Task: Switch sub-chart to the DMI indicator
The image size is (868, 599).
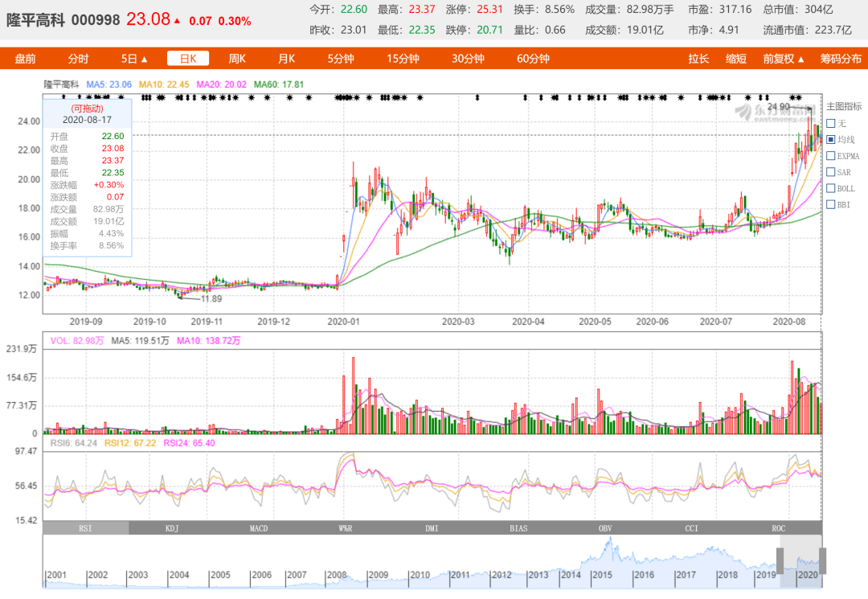Action: coord(432,528)
